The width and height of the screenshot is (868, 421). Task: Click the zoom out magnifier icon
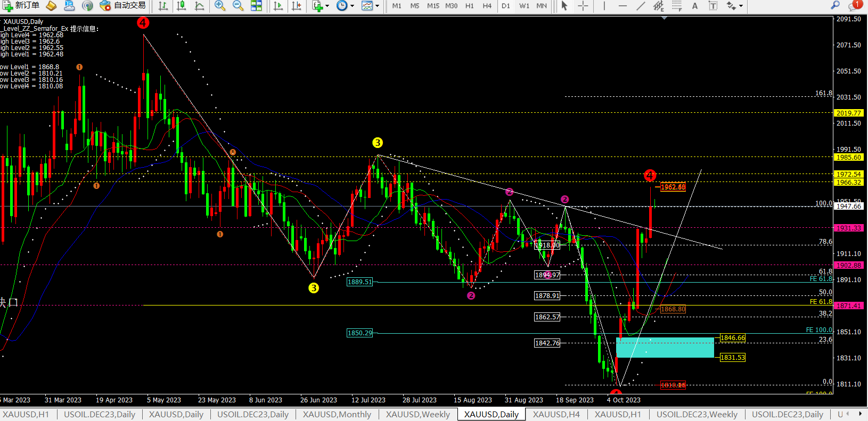238,6
